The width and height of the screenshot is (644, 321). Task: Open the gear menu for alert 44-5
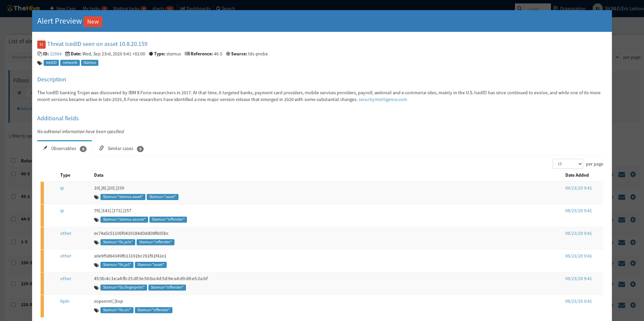click(633, 220)
